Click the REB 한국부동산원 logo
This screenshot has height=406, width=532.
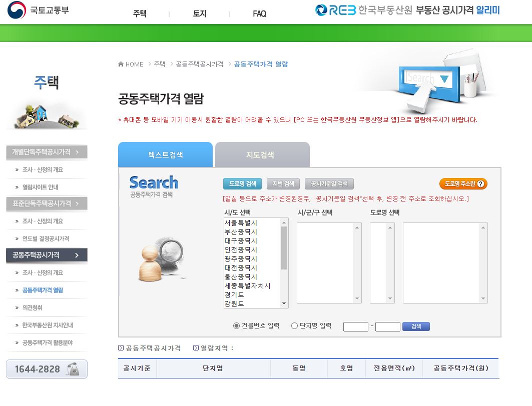pos(363,10)
